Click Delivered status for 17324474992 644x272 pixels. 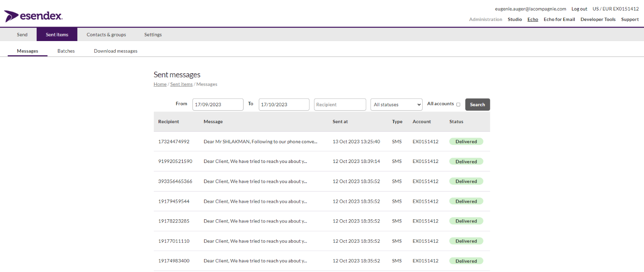pyautogui.click(x=466, y=142)
